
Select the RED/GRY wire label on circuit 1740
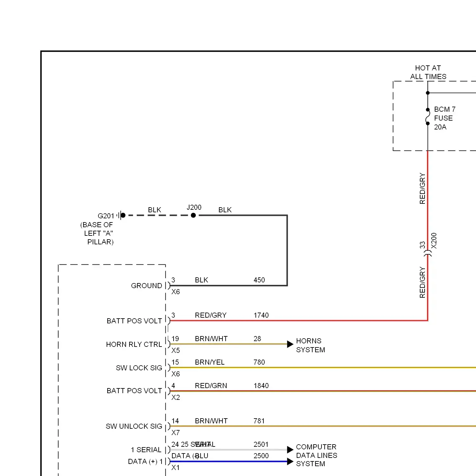coord(211,315)
